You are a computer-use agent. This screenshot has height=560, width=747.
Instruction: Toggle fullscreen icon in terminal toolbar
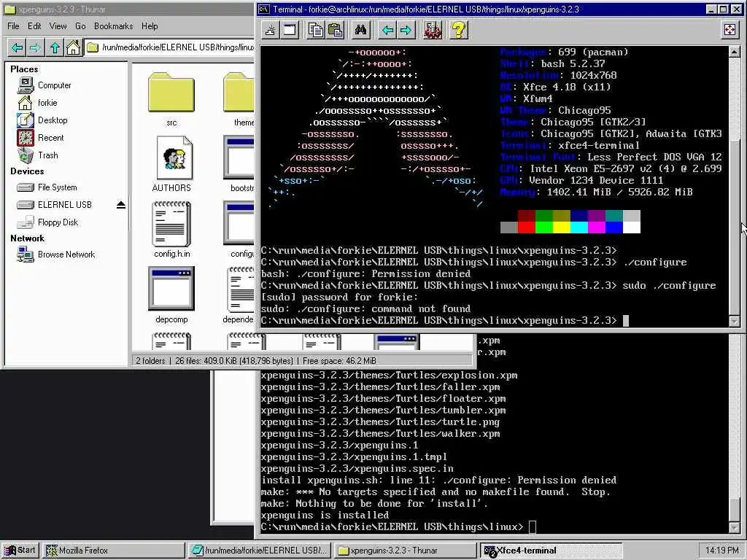point(729,30)
